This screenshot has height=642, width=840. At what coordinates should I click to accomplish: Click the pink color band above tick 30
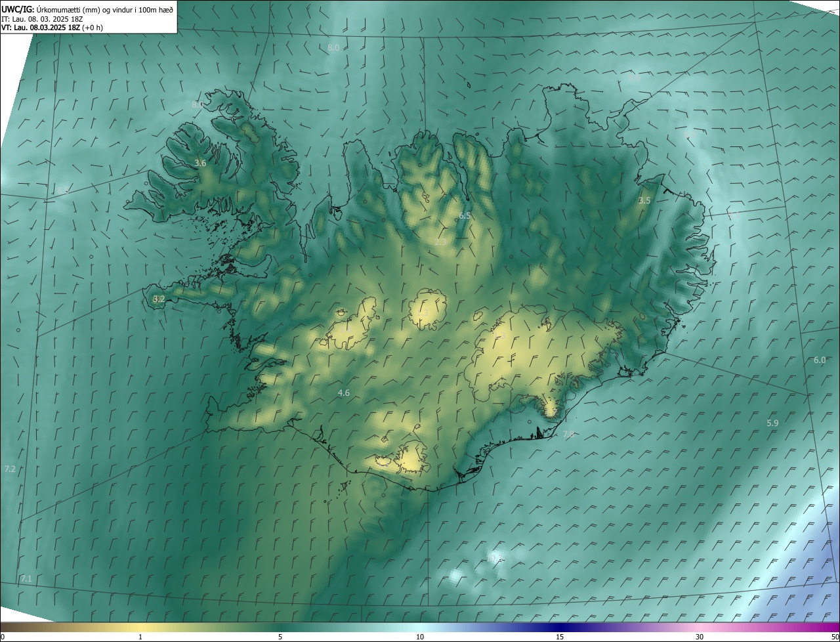[700, 628]
